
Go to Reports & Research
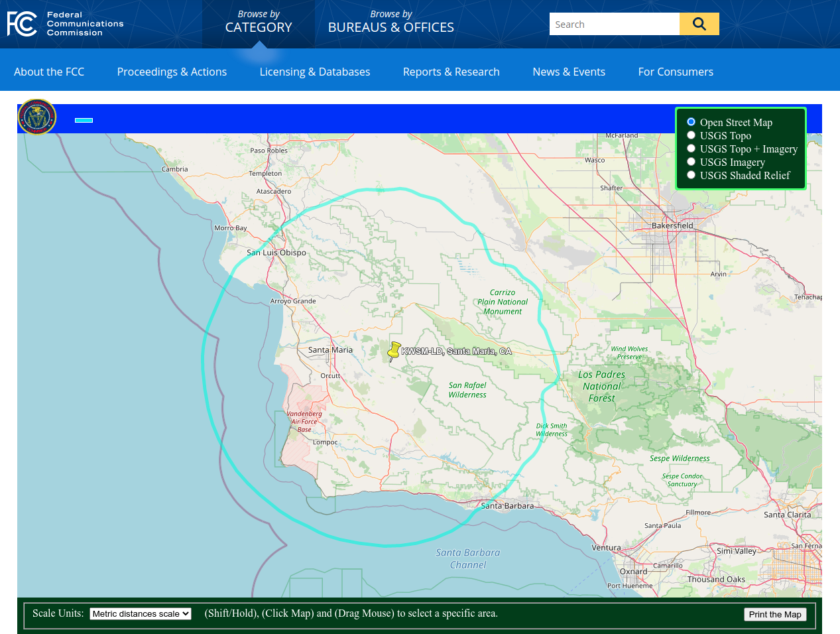pyautogui.click(x=451, y=72)
